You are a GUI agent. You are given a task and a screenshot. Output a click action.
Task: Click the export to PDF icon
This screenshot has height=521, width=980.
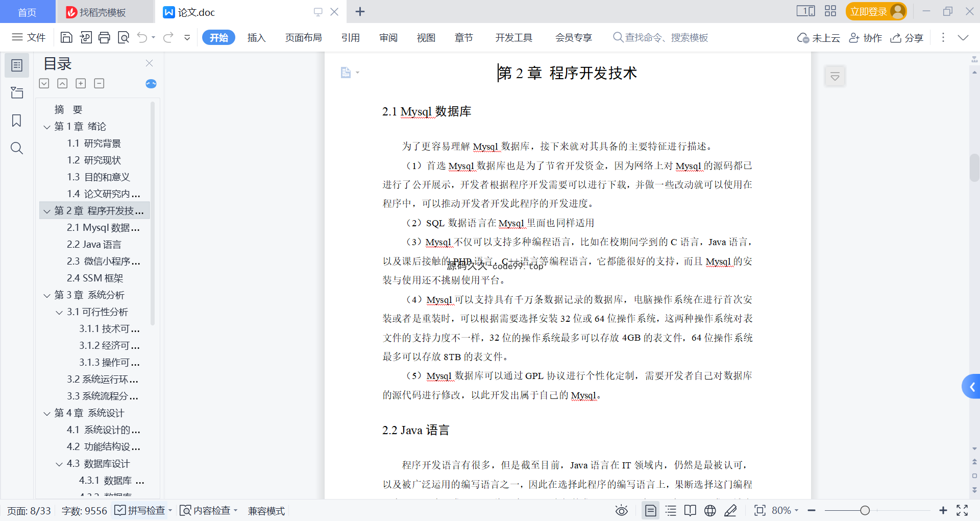pos(86,37)
